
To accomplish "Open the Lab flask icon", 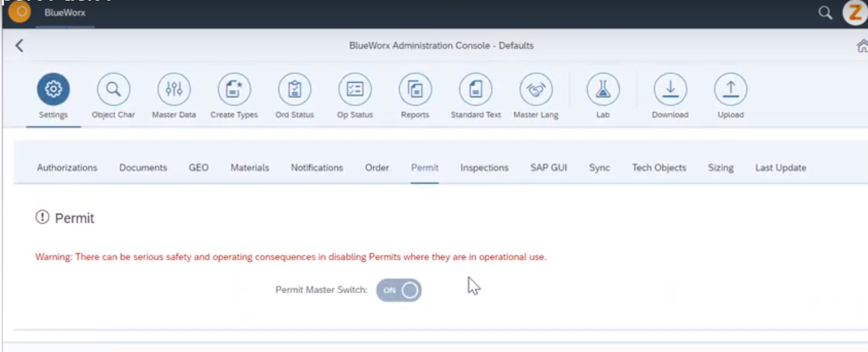I will 603,89.
